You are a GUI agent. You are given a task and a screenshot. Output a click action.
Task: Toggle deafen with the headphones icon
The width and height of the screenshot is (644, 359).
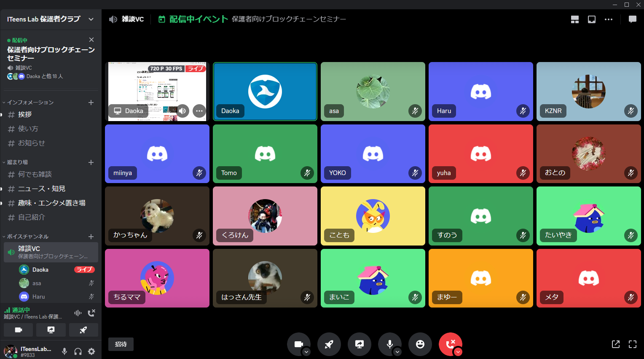point(78,351)
